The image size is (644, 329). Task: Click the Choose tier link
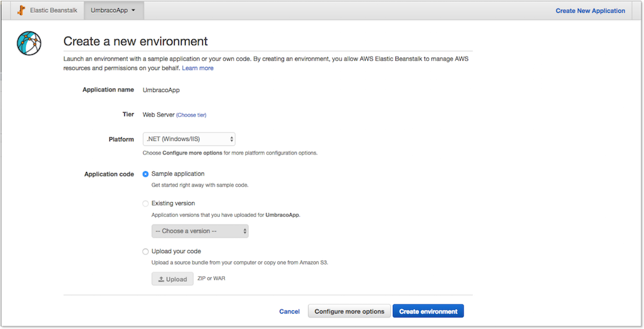(191, 115)
